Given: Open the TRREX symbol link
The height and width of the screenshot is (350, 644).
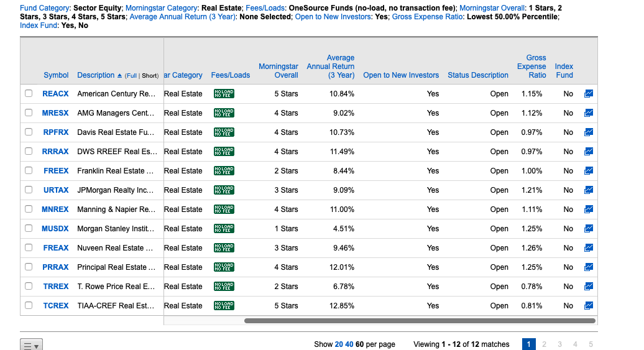Looking at the screenshot, I should 56,287.
